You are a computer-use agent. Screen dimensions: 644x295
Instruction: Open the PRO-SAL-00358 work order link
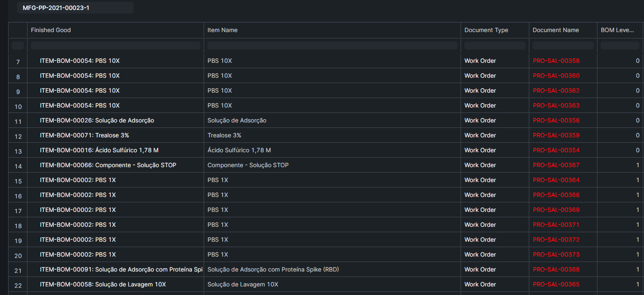[x=556, y=61]
